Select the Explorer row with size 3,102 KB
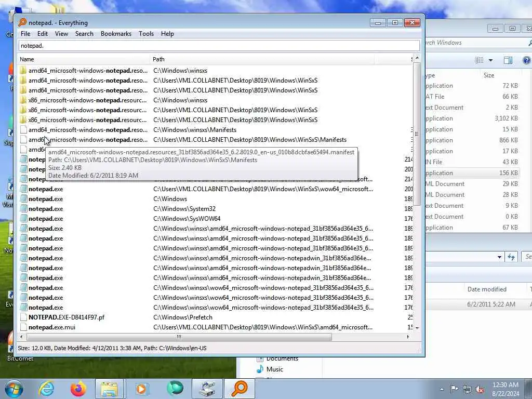 coord(473,118)
